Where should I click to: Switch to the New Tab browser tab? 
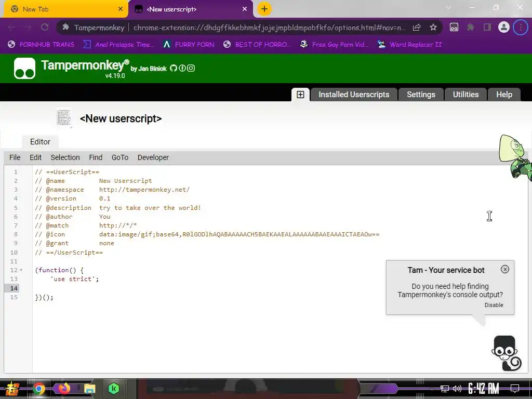pyautogui.click(x=65, y=9)
